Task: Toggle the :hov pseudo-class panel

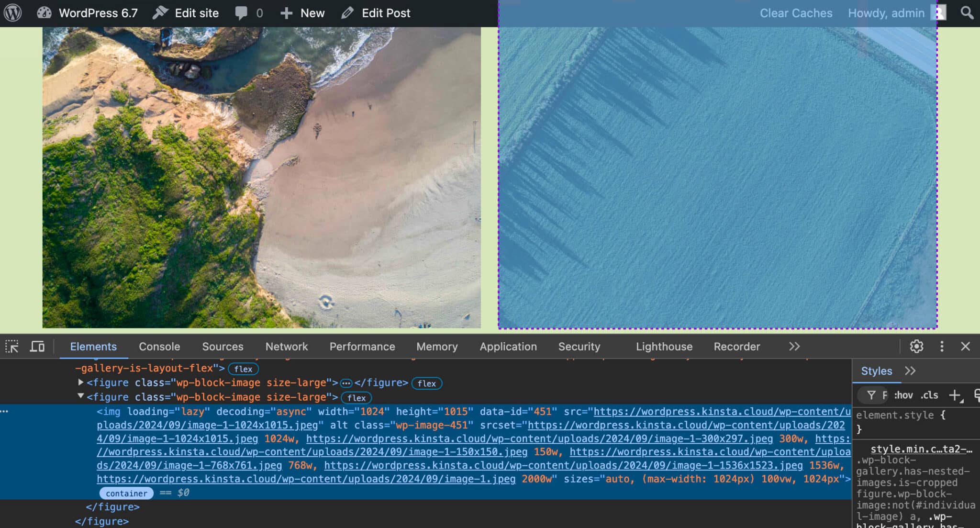Action: [903, 395]
